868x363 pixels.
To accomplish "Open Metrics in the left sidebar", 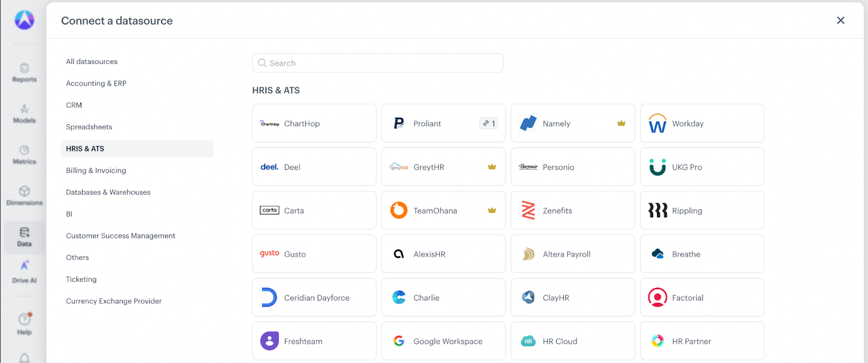I will (x=24, y=155).
